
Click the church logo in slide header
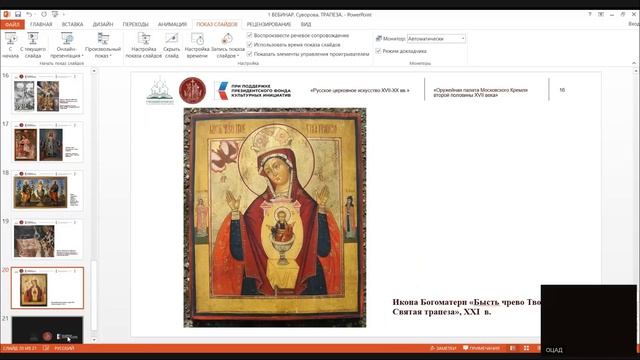click(160, 90)
